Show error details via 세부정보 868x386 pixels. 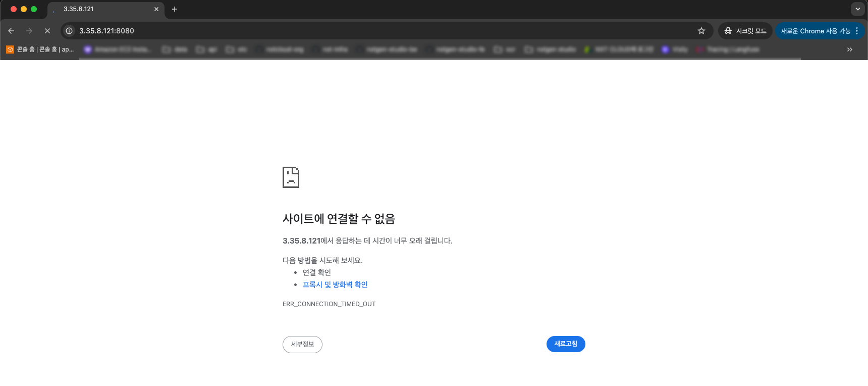tap(302, 345)
